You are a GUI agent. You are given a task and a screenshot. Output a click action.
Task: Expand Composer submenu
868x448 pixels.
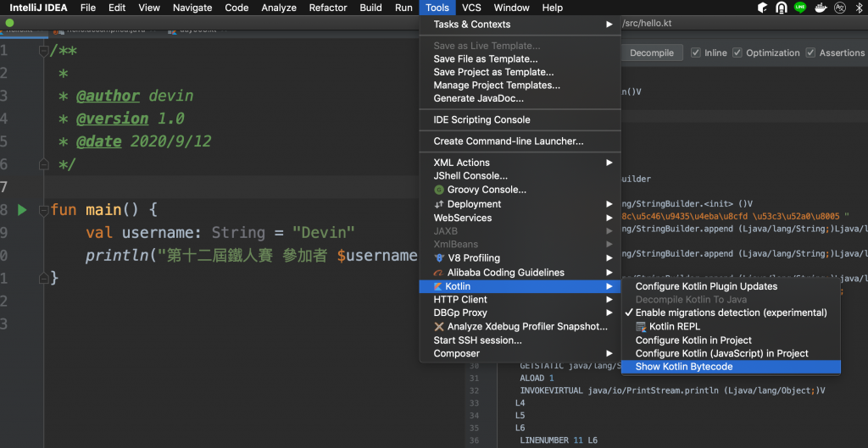coord(520,353)
